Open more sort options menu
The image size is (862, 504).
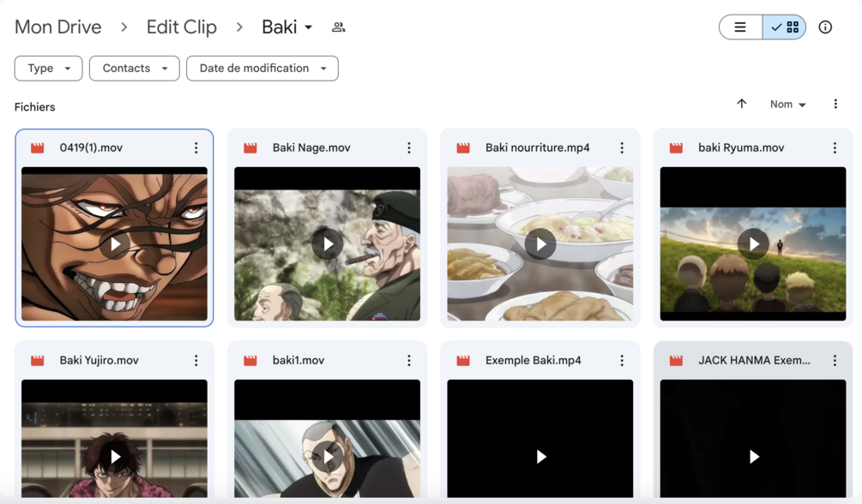point(835,104)
